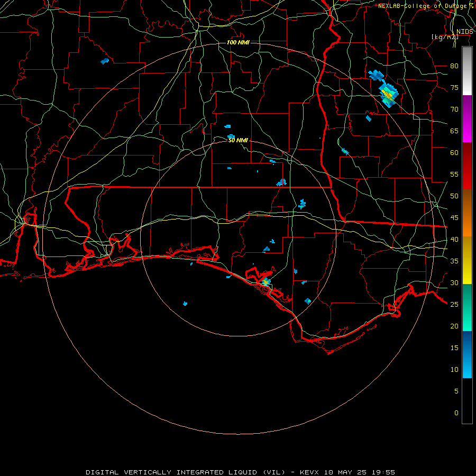
Task: Click the 10 MAY 25 19:55 timestamp
Action: [360, 472]
